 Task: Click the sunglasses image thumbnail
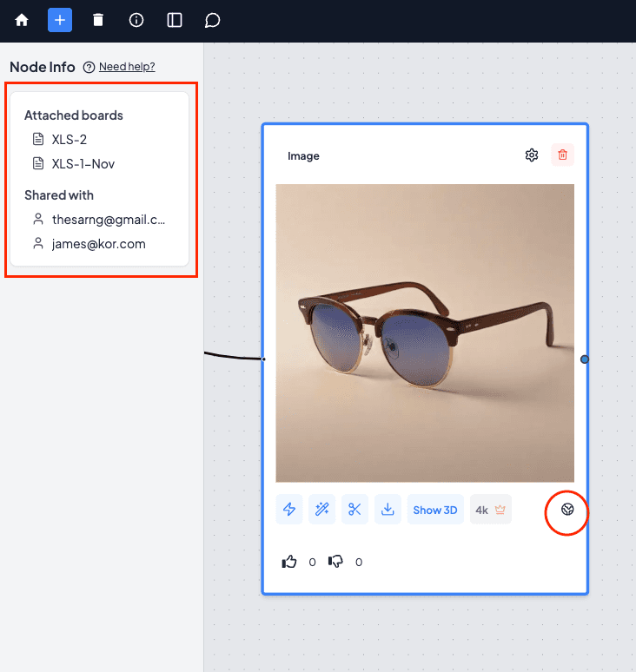(425, 333)
